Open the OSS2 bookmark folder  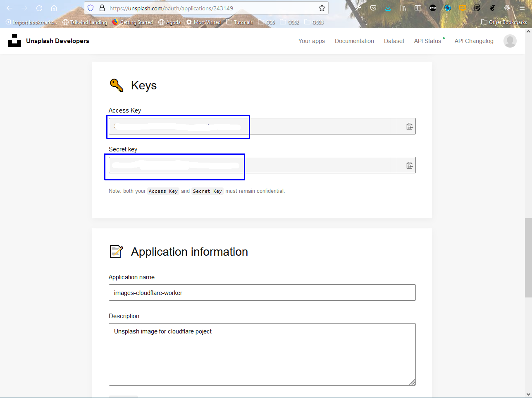(x=289, y=22)
